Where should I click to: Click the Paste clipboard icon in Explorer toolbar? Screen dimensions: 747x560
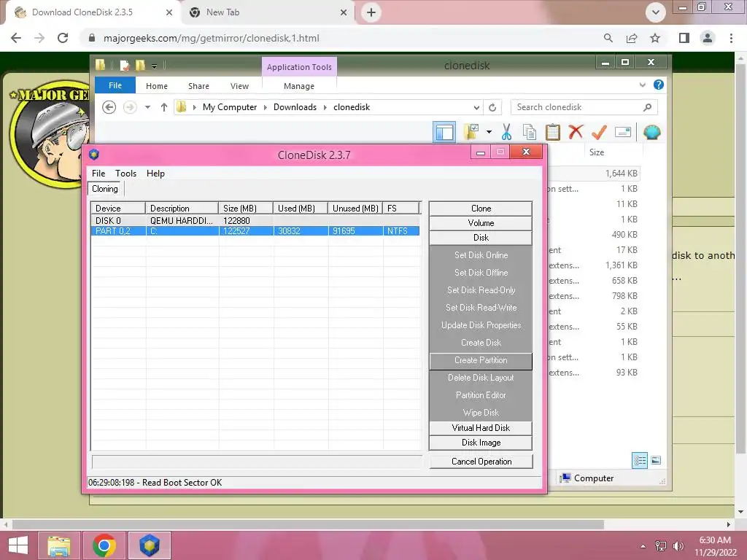pos(553,132)
